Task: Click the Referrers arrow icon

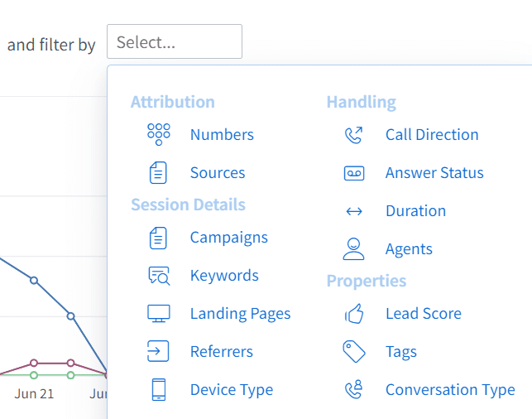Action: (x=158, y=352)
